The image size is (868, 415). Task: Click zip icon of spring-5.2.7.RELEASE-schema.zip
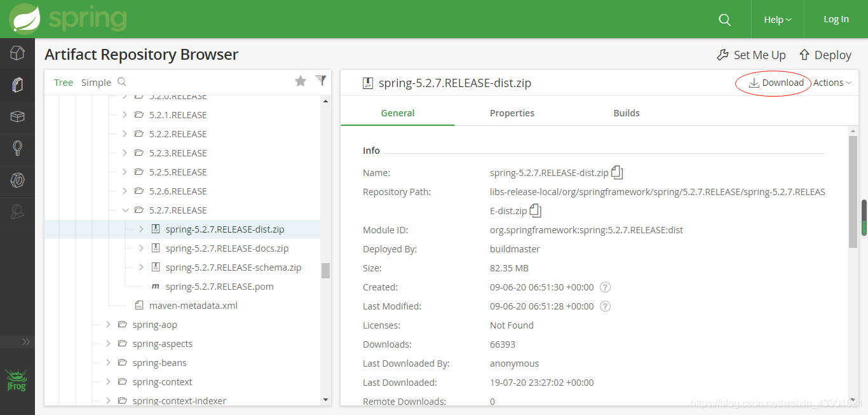pos(156,268)
